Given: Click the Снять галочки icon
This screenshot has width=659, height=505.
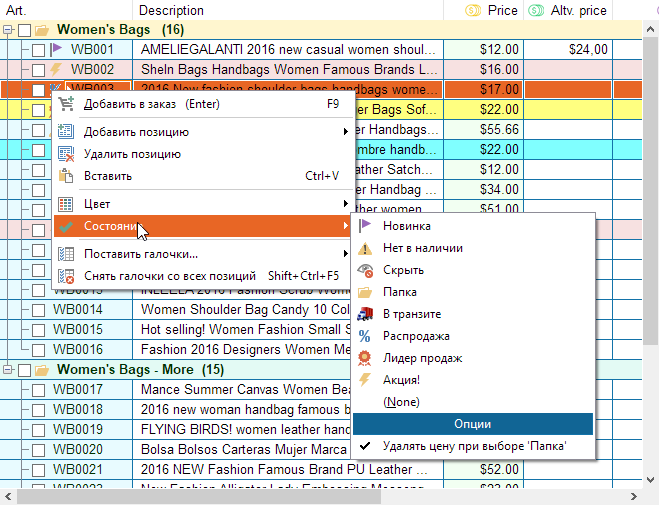Looking at the screenshot, I should pos(66,276).
